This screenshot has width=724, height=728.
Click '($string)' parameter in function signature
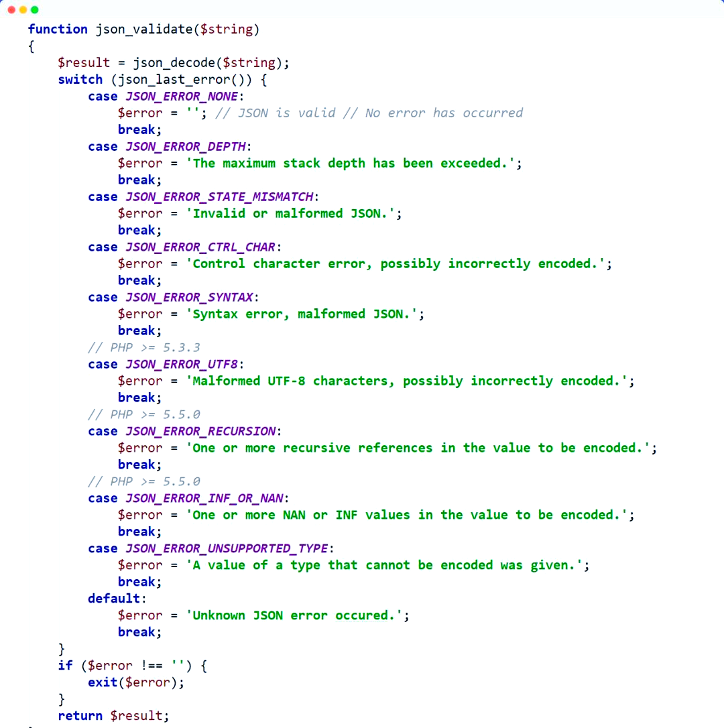(x=226, y=29)
